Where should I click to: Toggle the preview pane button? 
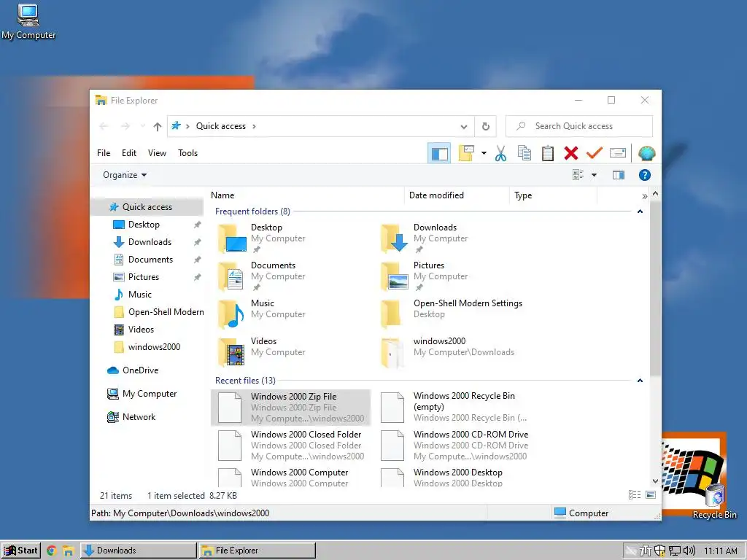tap(619, 175)
